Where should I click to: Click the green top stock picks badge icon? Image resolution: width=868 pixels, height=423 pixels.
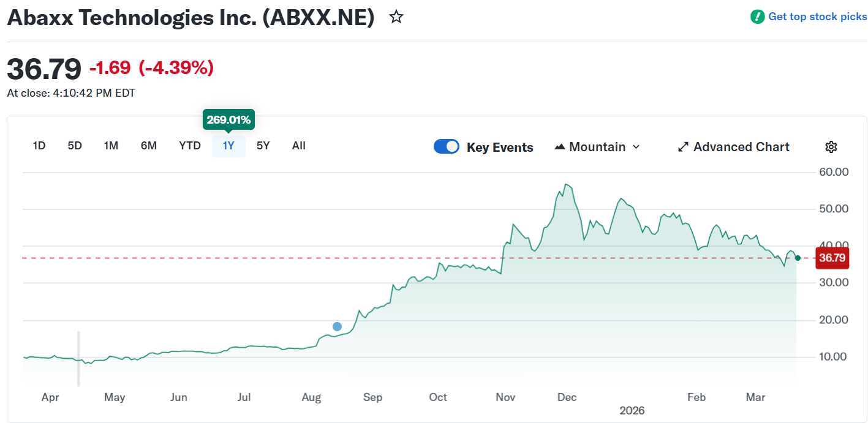pyautogui.click(x=757, y=17)
